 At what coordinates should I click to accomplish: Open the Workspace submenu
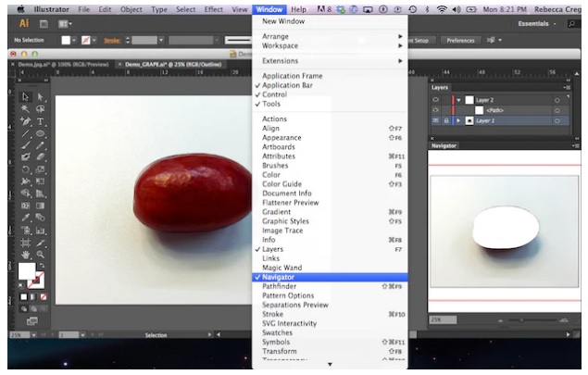(x=330, y=45)
